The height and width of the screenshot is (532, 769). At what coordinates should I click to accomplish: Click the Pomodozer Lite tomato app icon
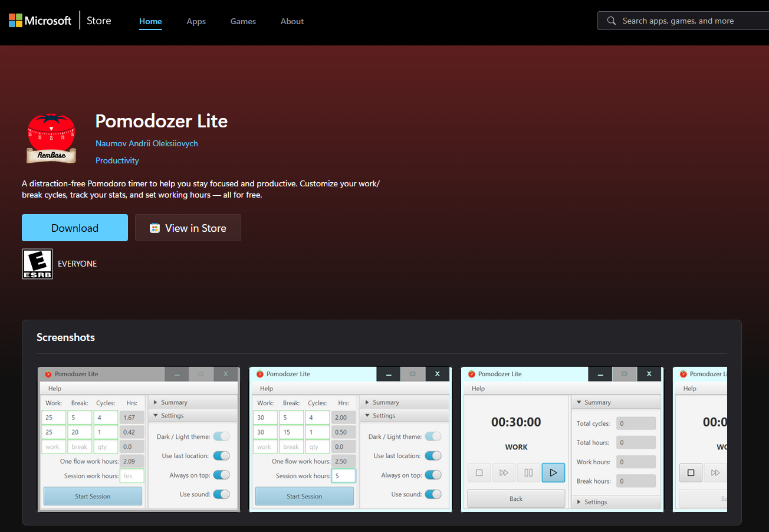click(51, 138)
